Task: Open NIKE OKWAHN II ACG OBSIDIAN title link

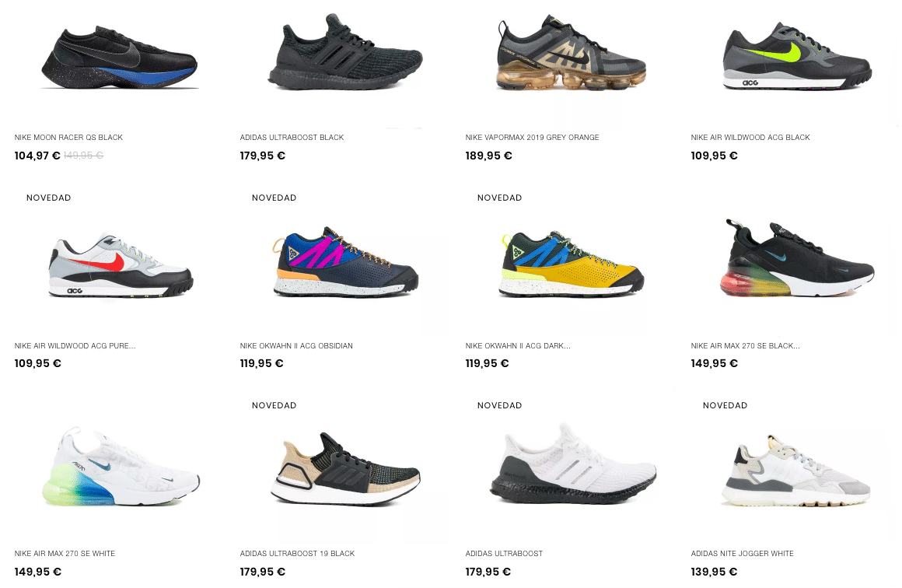Action: click(x=296, y=346)
